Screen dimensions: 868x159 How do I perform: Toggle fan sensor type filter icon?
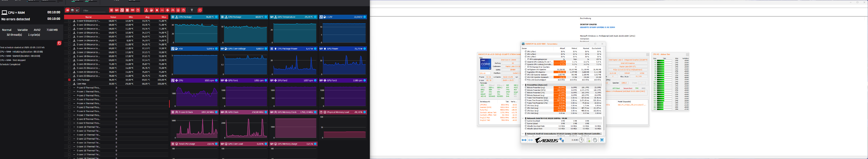coord(167,10)
